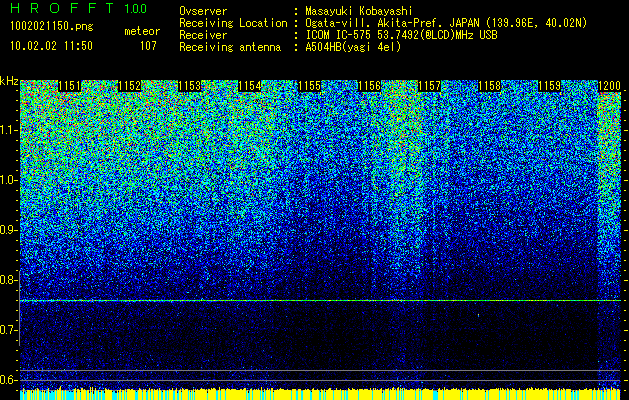Click the kHz axis unit label
Viewport: 629px width, 400px height.
[x=9, y=81]
